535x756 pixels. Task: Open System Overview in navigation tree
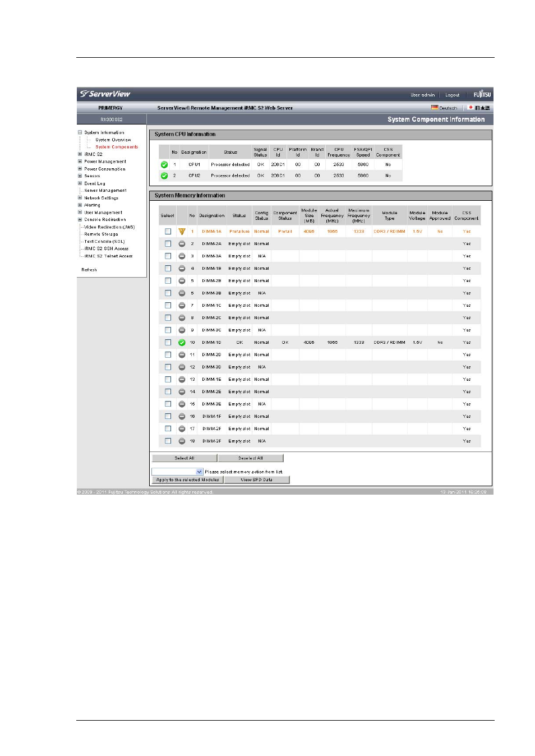(x=113, y=140)
